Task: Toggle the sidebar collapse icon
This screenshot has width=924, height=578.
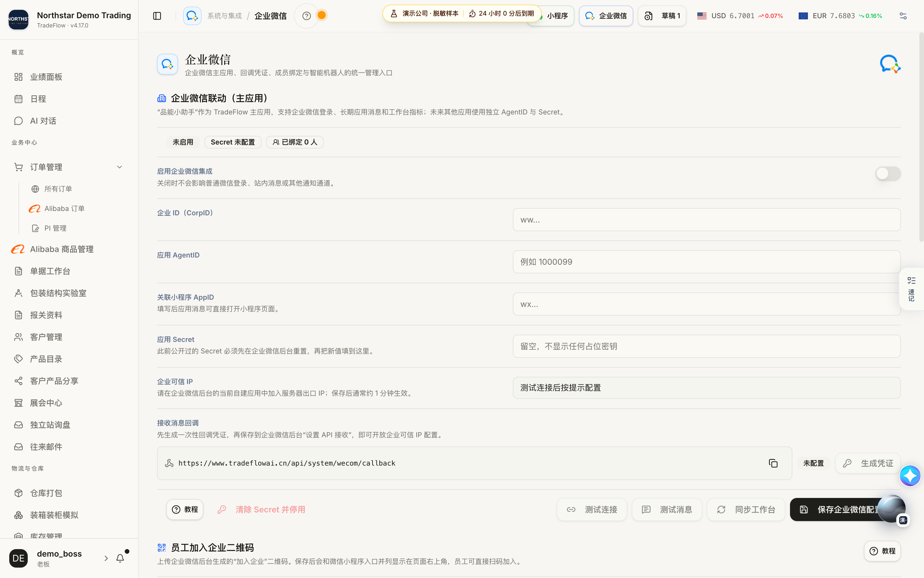Action: [157, 16]
